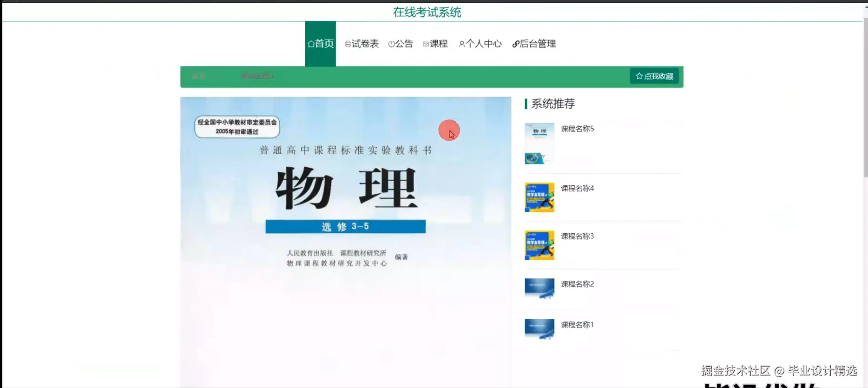Select the 课程名称2 recommended course title
The image size is (868, 388).
coord(577,284)
